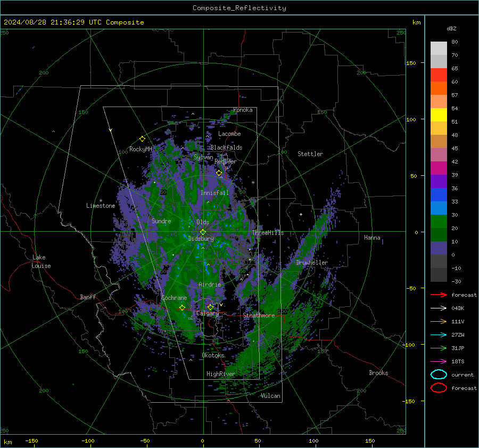Click the Sylvan label

(x=203, y=157)
